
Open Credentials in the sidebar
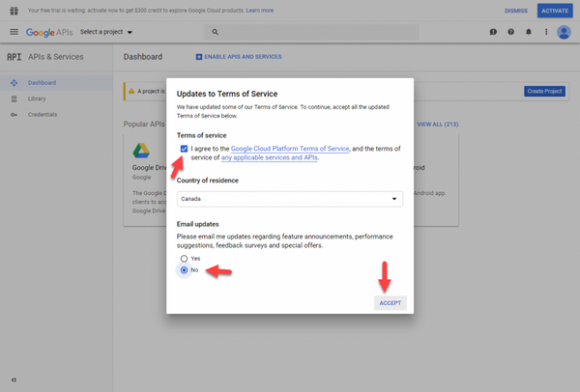tap(42, 114)
